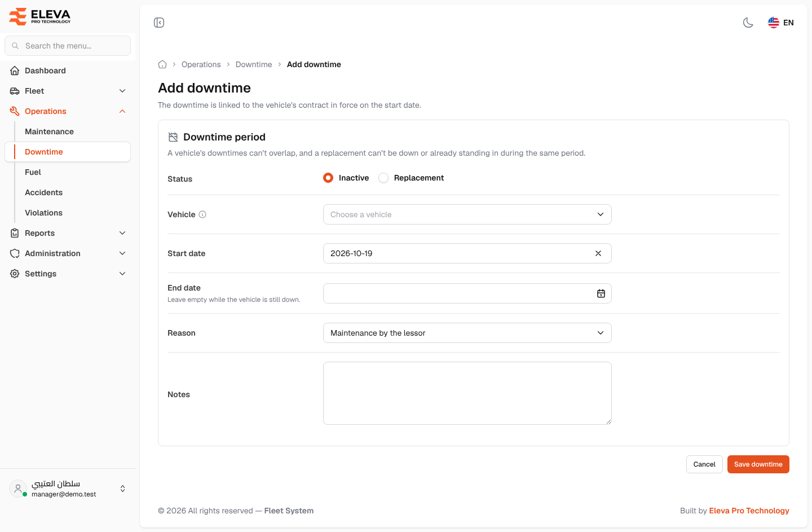This screenshot has height=532, width=812.
Task: Click the user avatar icon
Action: [18, 489]
